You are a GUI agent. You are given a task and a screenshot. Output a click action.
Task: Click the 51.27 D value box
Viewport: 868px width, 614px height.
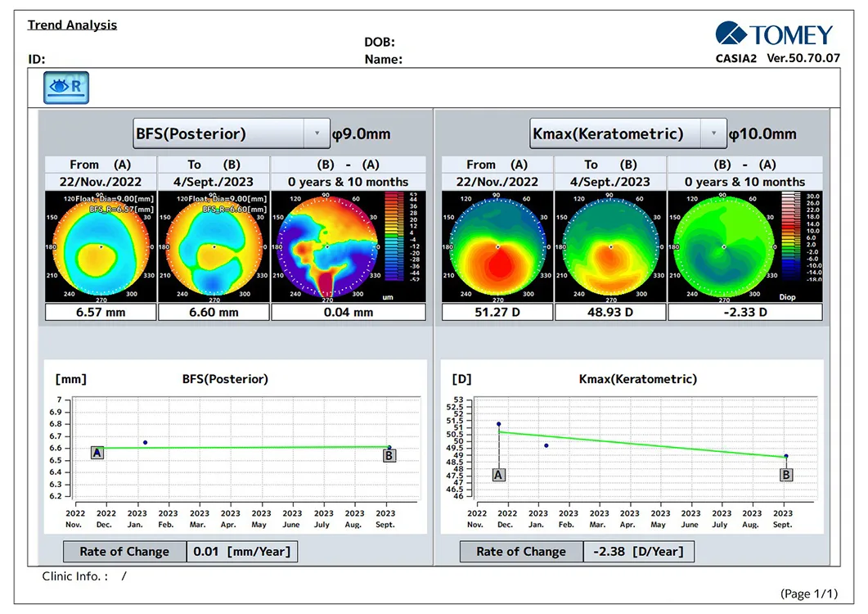[497, 312]
